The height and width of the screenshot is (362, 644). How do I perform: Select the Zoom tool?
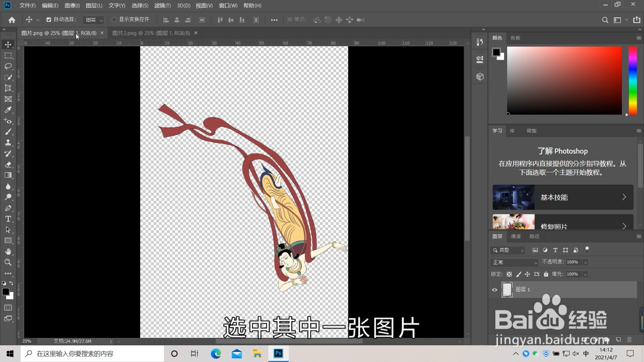[8, 262]
